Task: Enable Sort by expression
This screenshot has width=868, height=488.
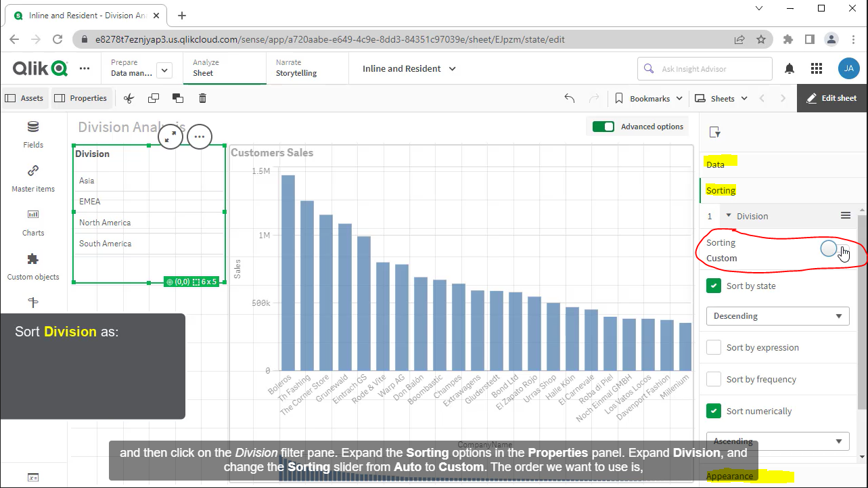Action: pos(714,347)
